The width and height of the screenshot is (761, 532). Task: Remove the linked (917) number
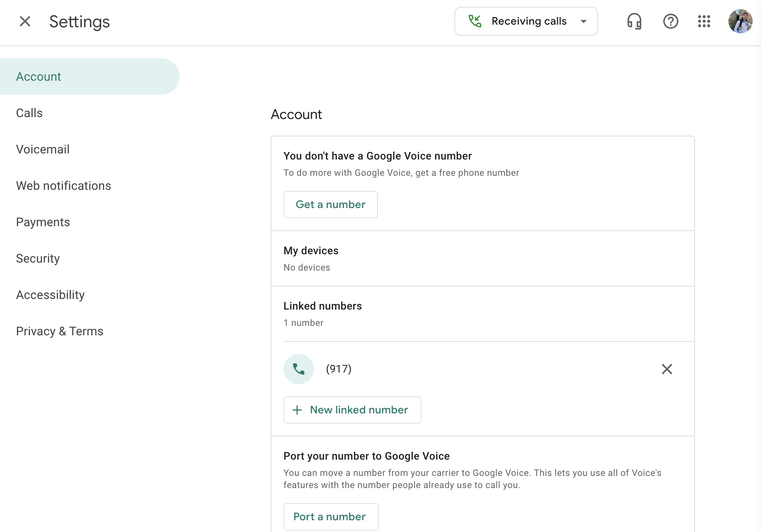point(667,369)
